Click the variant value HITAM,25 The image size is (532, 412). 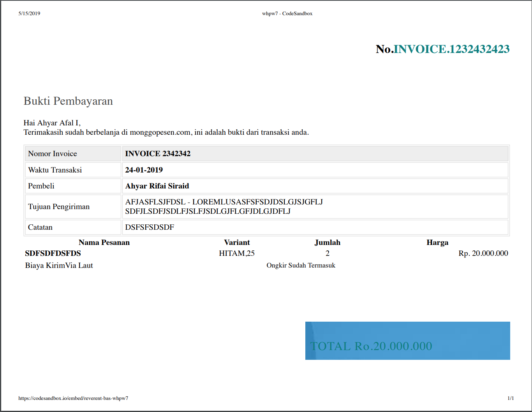237,253
